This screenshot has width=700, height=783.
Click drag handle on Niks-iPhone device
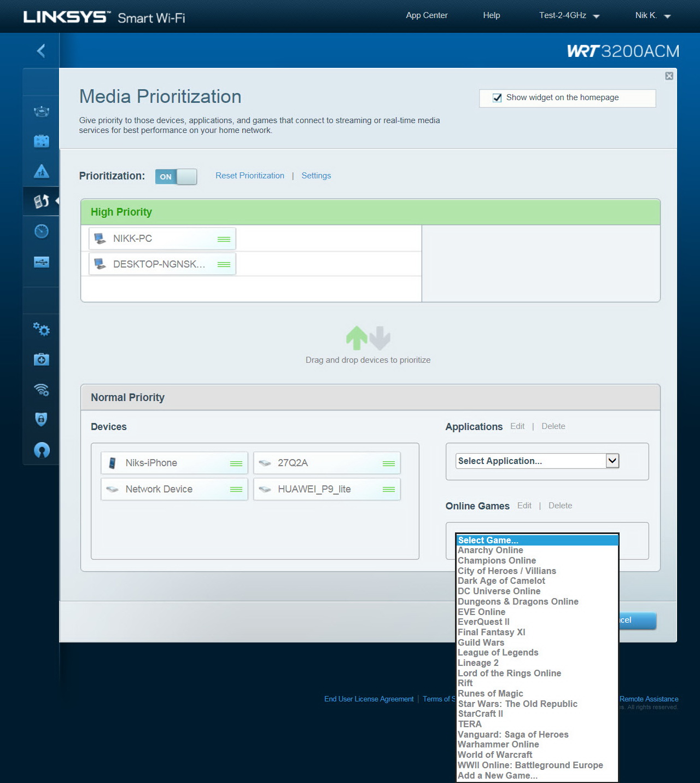click(236, 463)
